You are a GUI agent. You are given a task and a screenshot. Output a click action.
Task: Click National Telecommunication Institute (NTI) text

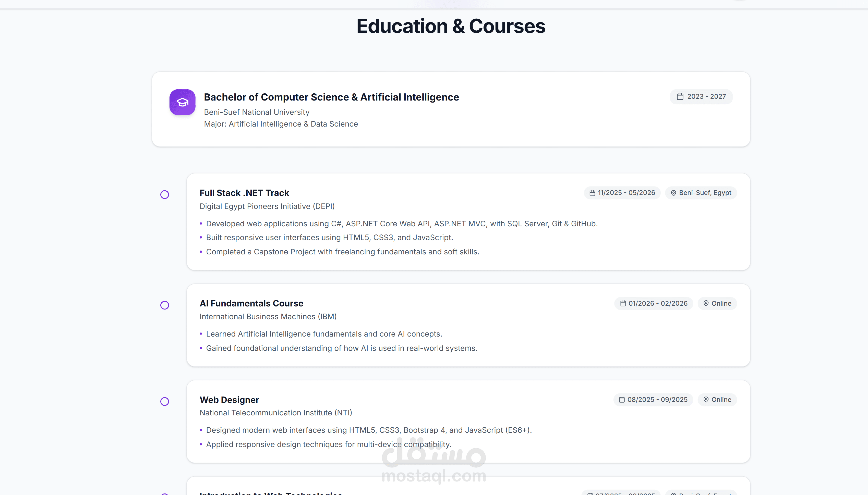pyautogui.click(x=276, y=413)
